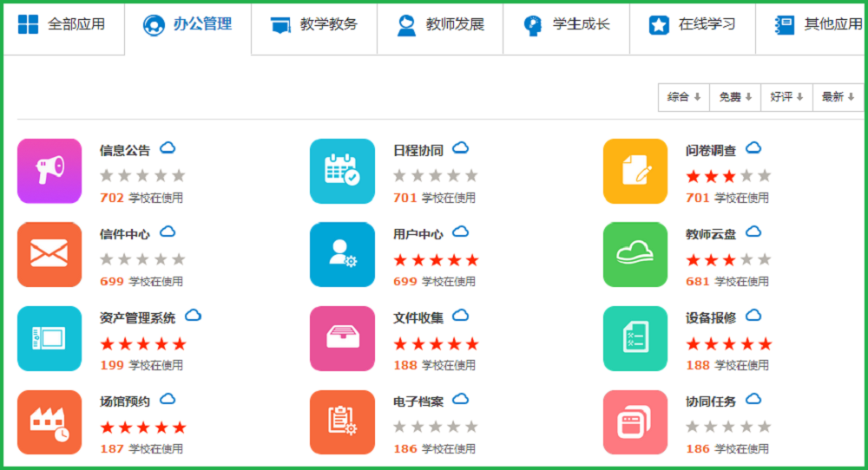
Task: Click the cloud badge beside 日程协同
Action: click(461, 148)
